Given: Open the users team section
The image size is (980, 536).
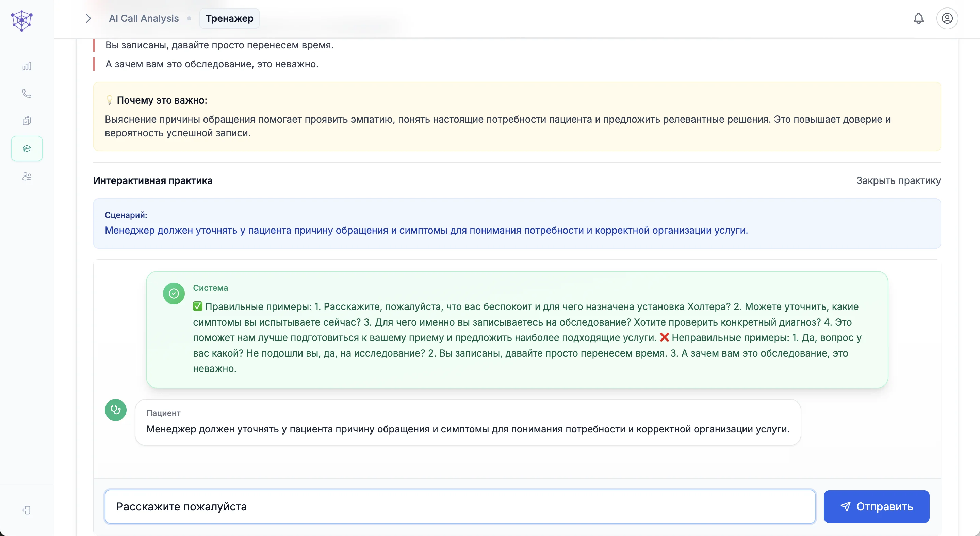Looking at the screenshot, I should tap(27, 176).
